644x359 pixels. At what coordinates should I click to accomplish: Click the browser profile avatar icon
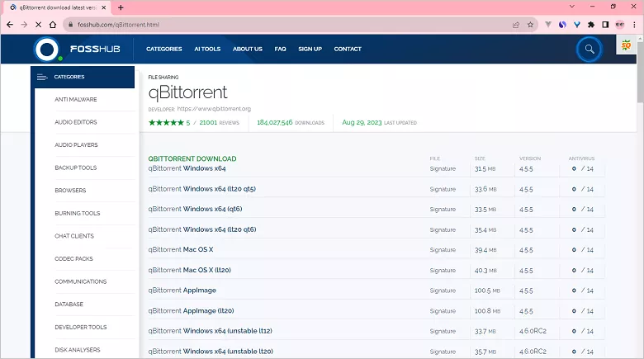620,25
